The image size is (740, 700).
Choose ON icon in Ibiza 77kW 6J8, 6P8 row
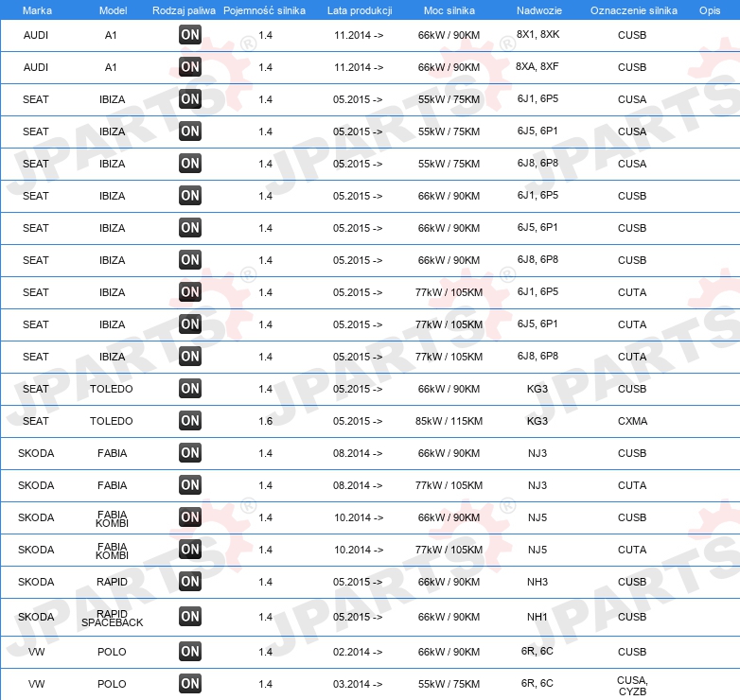pyautogui.click(x=190, y=356)
